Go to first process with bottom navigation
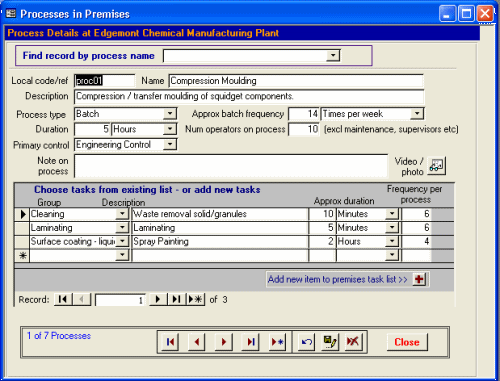 tap(170, 342)
